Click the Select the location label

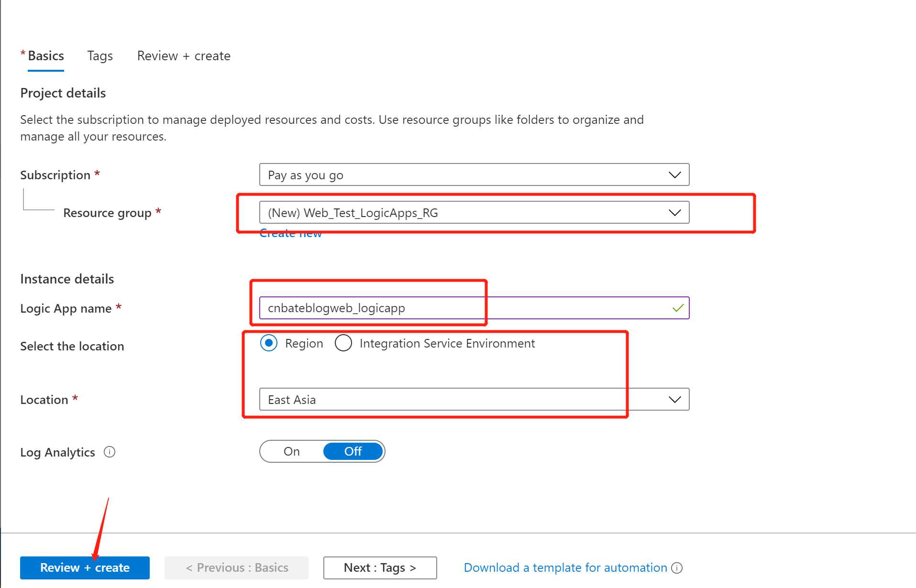point(72,347)
